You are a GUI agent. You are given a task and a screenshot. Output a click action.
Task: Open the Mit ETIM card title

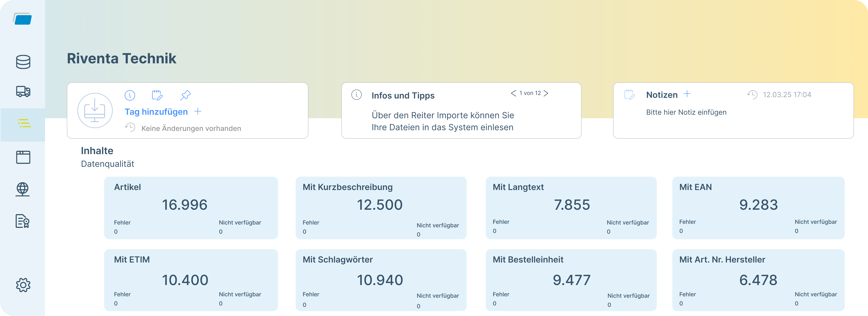[132, 260]
